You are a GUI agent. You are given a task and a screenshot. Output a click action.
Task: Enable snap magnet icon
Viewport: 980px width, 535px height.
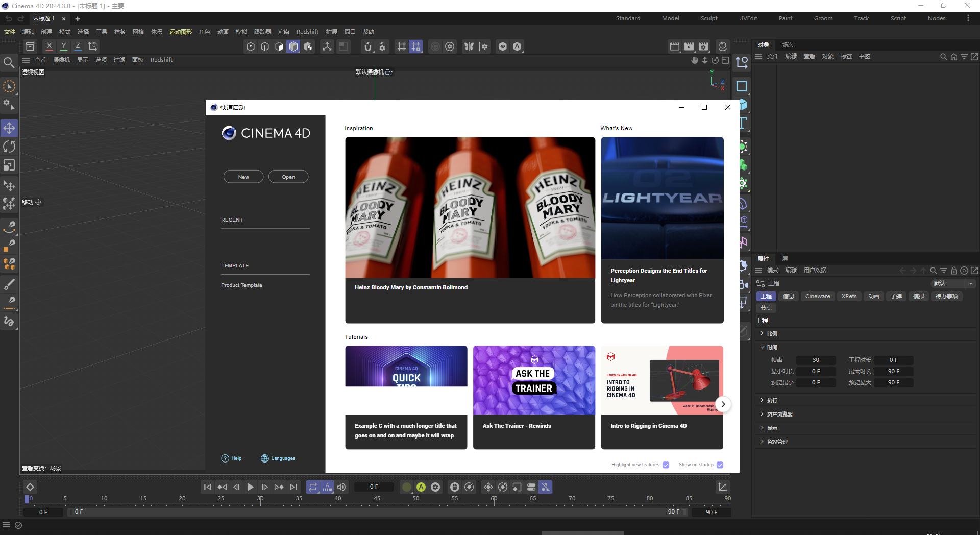click(368, 46)
